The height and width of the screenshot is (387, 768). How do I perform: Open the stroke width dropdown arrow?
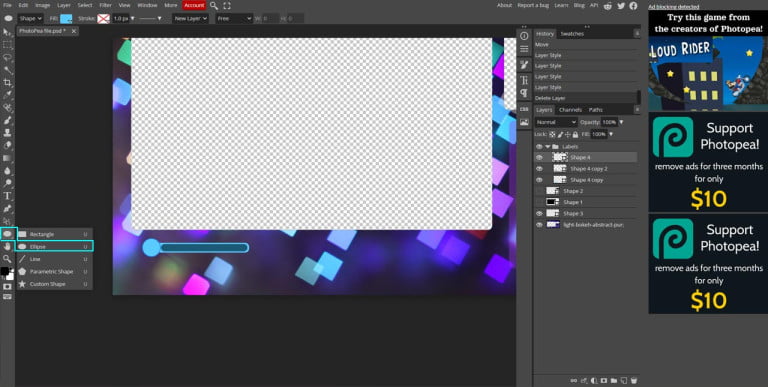pos(132,19)
